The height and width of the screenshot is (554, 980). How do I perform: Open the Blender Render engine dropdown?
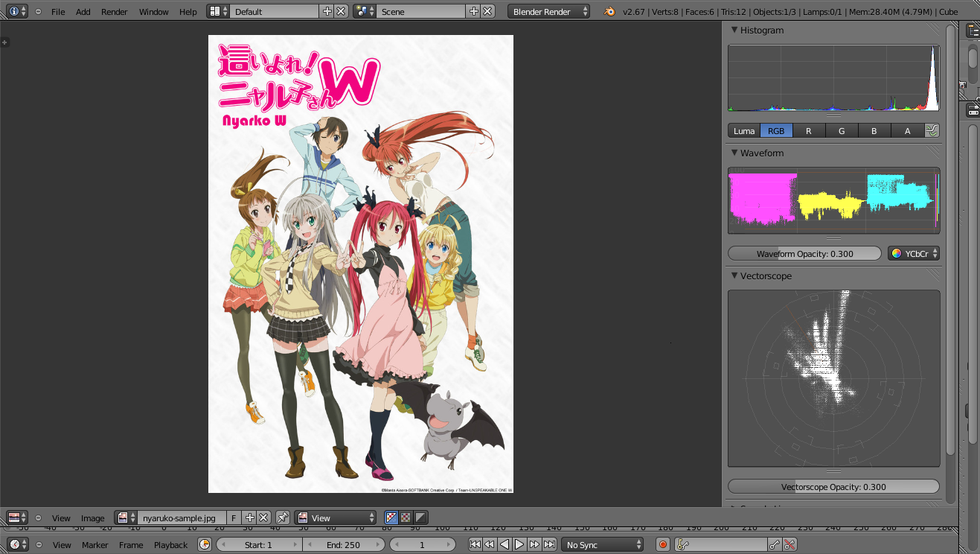tap(549, 11)
